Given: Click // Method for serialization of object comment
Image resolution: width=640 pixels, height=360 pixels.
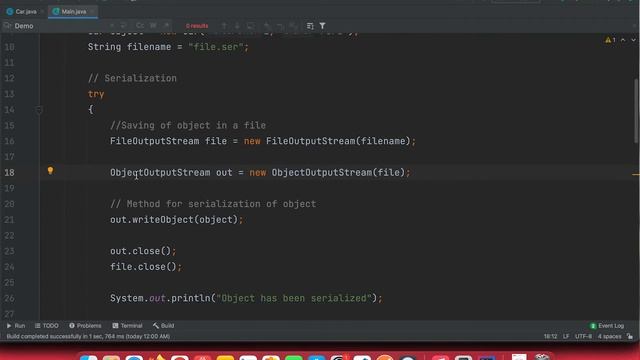Looking at the screenshot, I should (213, 204).
